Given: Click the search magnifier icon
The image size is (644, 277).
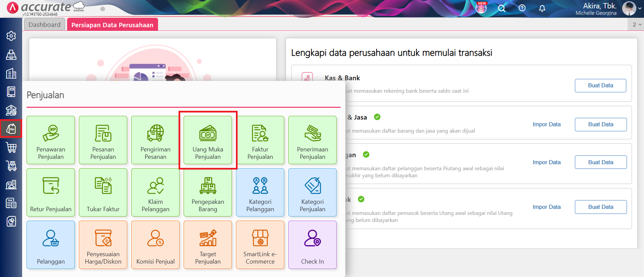Looking at the screenshot, I should [x=501, y=8].
